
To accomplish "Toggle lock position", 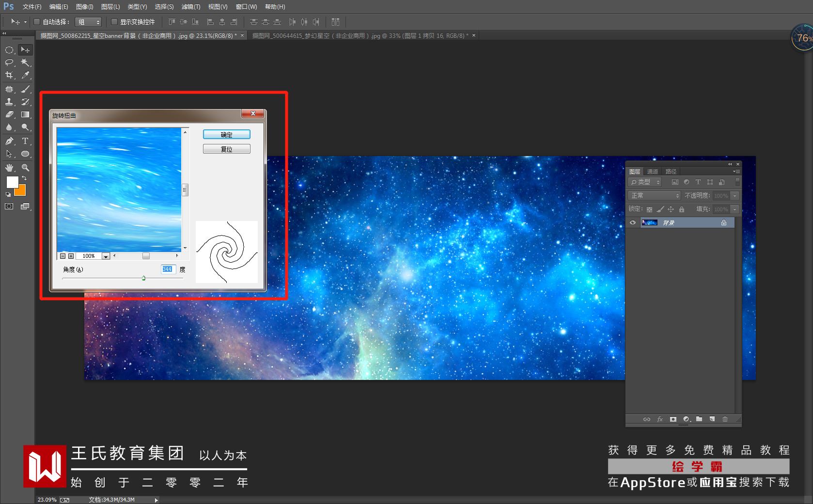I will pos(671,209).
